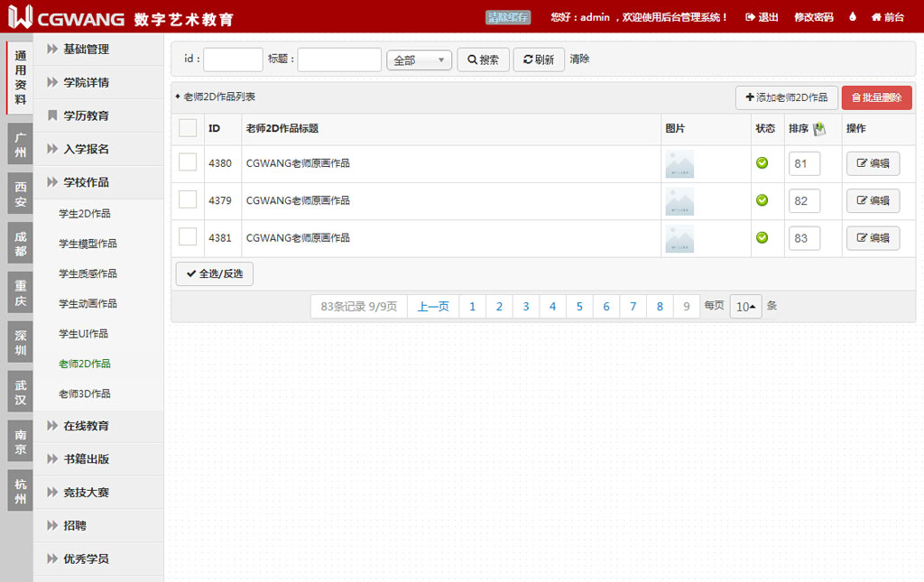Viewport: 924px width, 582px height.
Task: Open 学生模型作品 submenu item
Action: 88,244
